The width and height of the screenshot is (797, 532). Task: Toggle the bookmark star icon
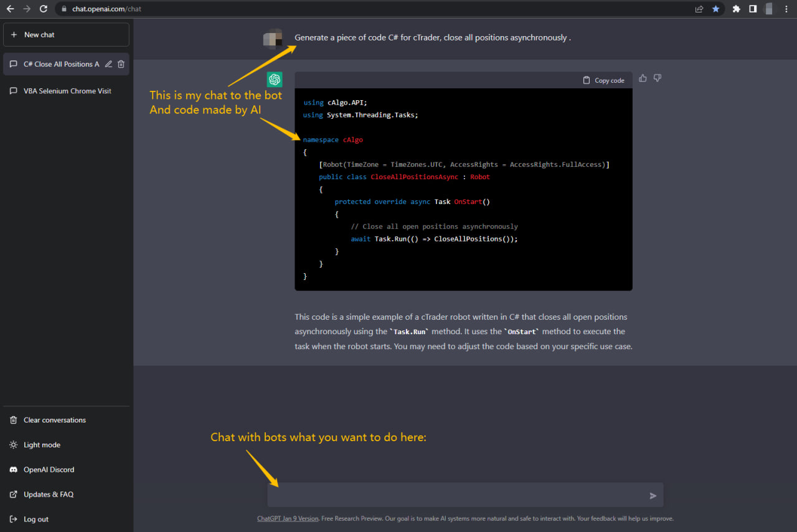coord(715,9)
